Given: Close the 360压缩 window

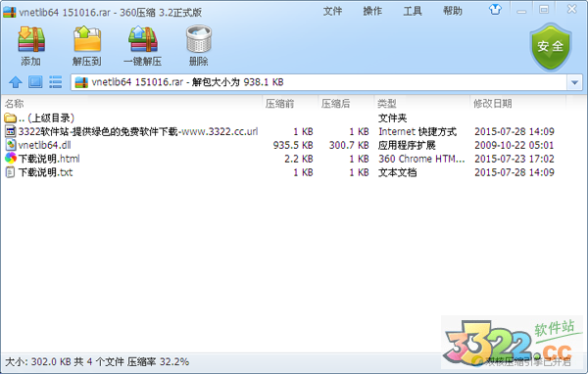Looking at the screenshot, I should pos(572,9).
